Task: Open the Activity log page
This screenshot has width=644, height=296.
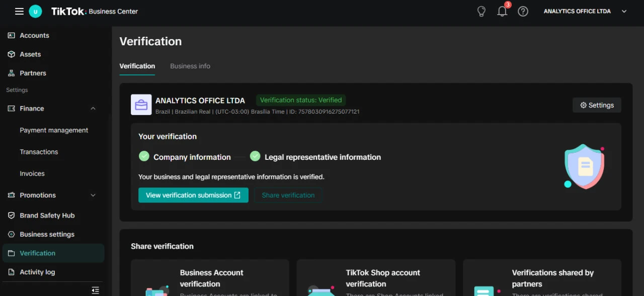Action: (x=37, y=272)
